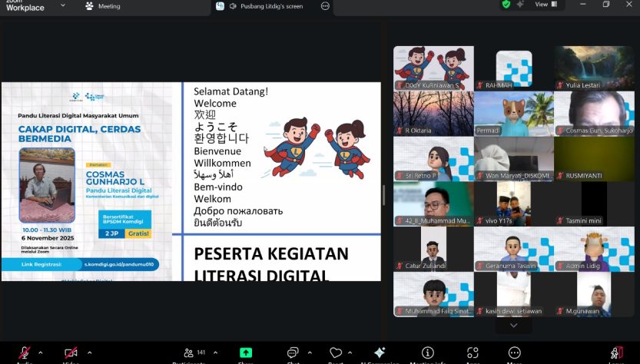This screenshot has width=640, height=364.
Task: Click the green encryption shield icon
Action: pyautogui.click(x=506, y=5)
